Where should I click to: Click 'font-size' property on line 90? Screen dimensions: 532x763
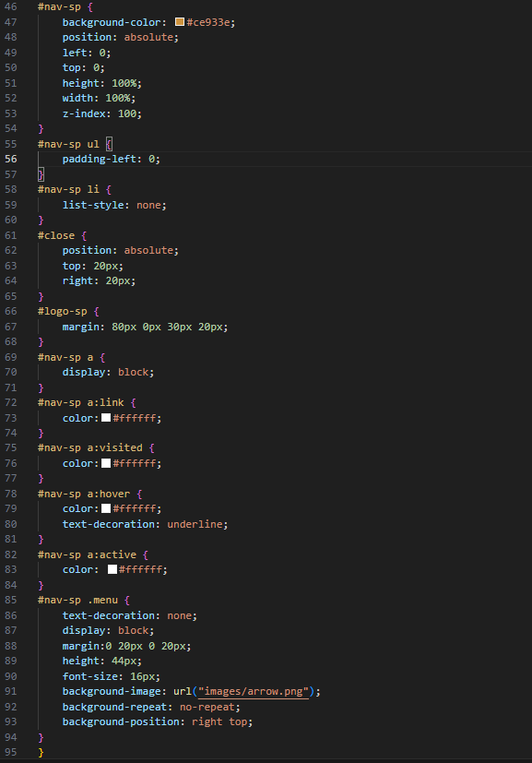point(93,676)
